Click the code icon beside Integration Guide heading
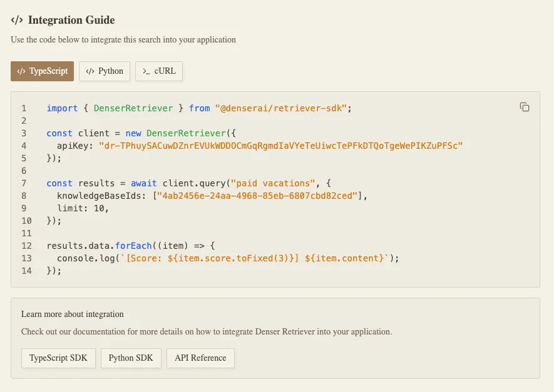The height and width of the screenshot is (392, 554). [17, 20]
